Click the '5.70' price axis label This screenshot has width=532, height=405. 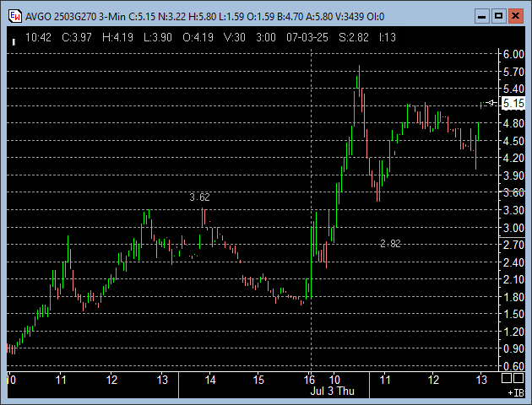513,72
